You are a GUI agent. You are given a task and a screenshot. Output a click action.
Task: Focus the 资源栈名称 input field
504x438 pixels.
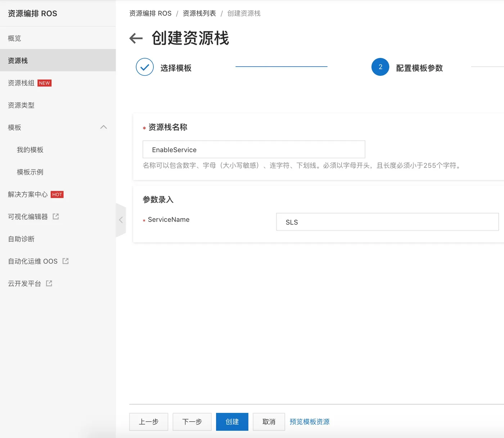pos(254,149)
